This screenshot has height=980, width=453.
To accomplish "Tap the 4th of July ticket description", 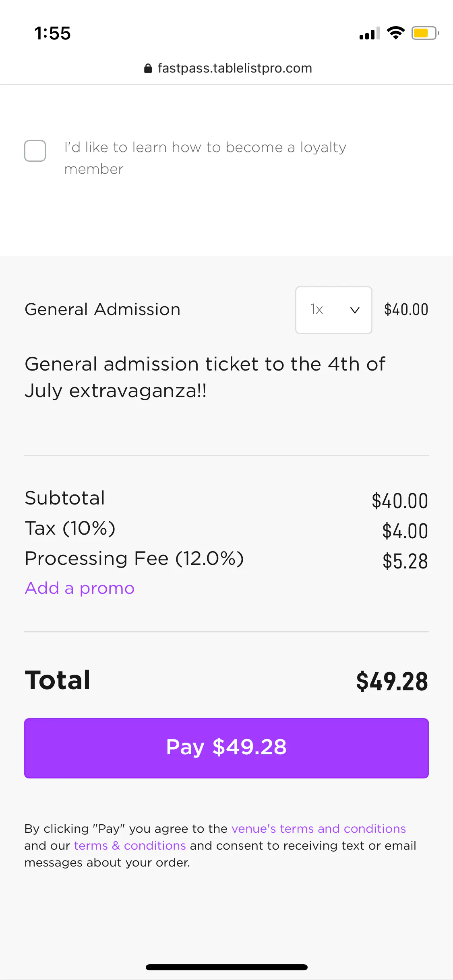I will 205,377.
